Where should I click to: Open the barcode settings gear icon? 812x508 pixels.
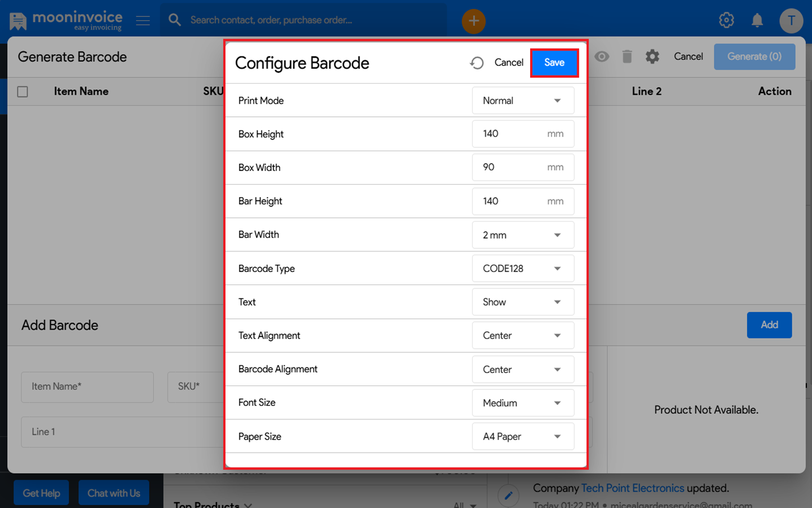point(652,56)
